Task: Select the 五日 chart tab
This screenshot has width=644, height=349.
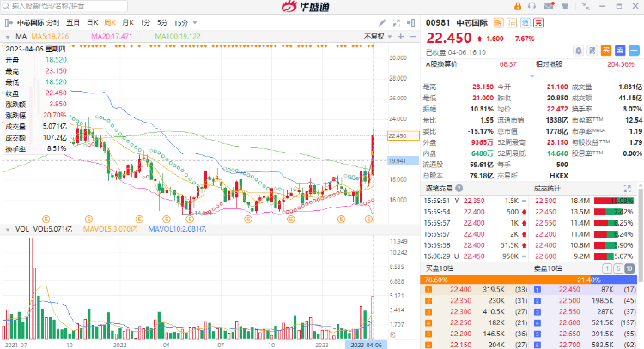Action: (x=73, y=22)
